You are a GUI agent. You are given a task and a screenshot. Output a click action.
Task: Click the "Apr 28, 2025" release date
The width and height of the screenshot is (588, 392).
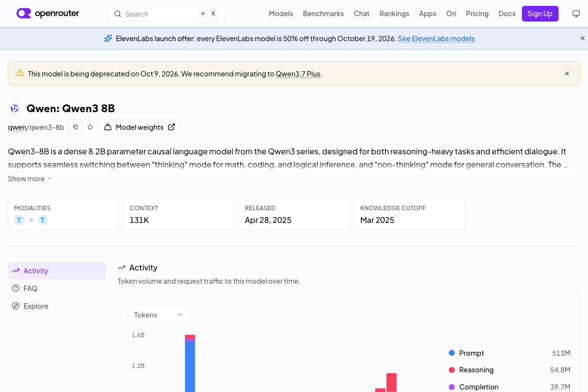268,220
